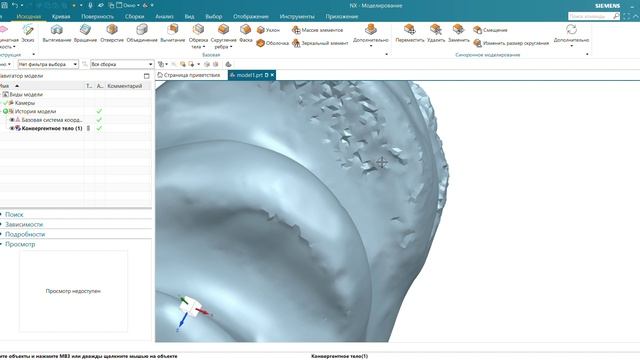Select the Выбор ribbon tab
Viewport: 640px width, 360px height.
pyautogui.click(x=213, y=17)
